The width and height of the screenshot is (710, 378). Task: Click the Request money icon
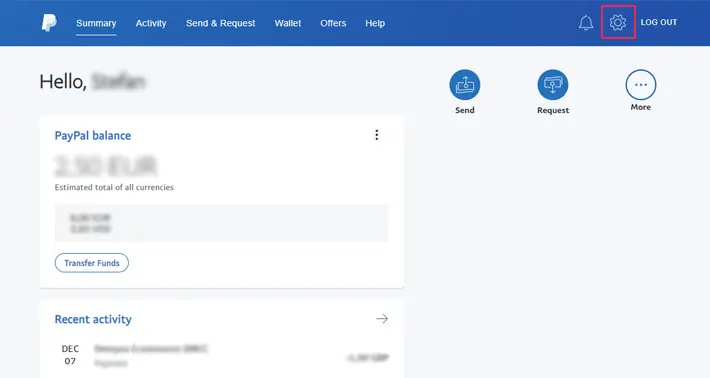pyautogui.click(x=553, y=85)
